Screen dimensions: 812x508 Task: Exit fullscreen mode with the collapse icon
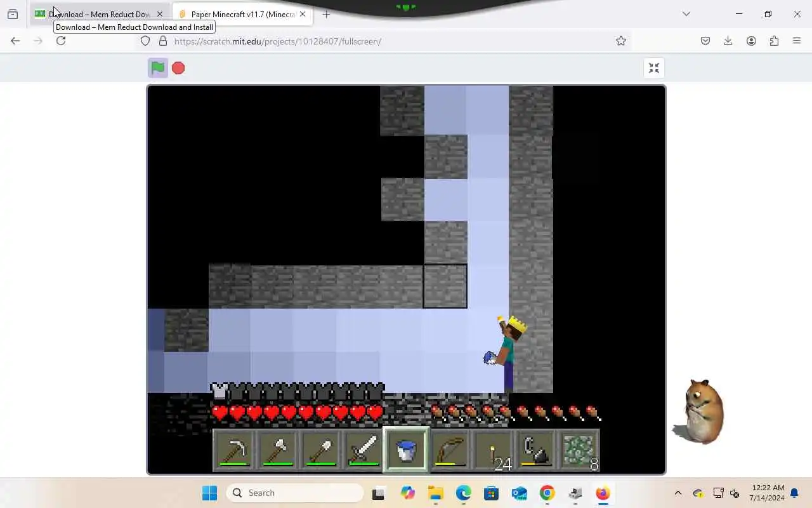pos(654,68)
